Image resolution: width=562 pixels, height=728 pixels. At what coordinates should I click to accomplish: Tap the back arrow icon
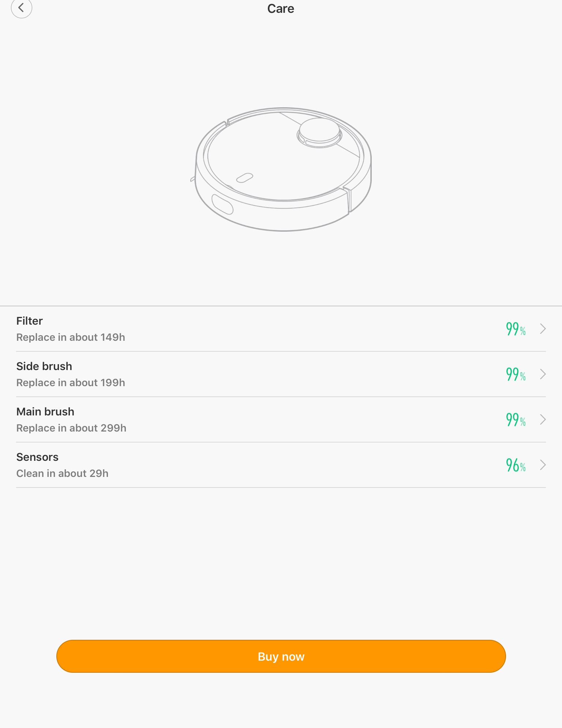pos(21,8)
